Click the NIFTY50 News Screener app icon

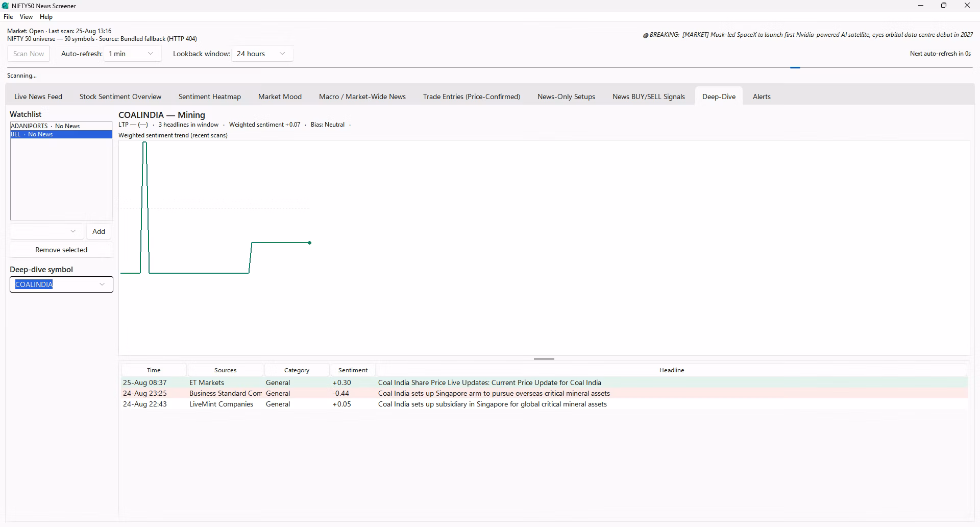(6, 6)
